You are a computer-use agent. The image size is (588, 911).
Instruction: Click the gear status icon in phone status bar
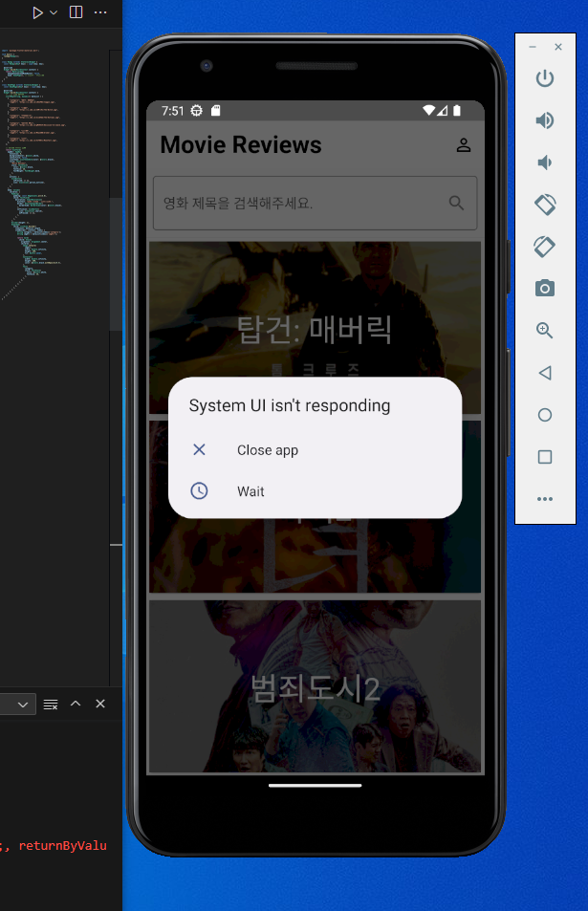[196, 110]
